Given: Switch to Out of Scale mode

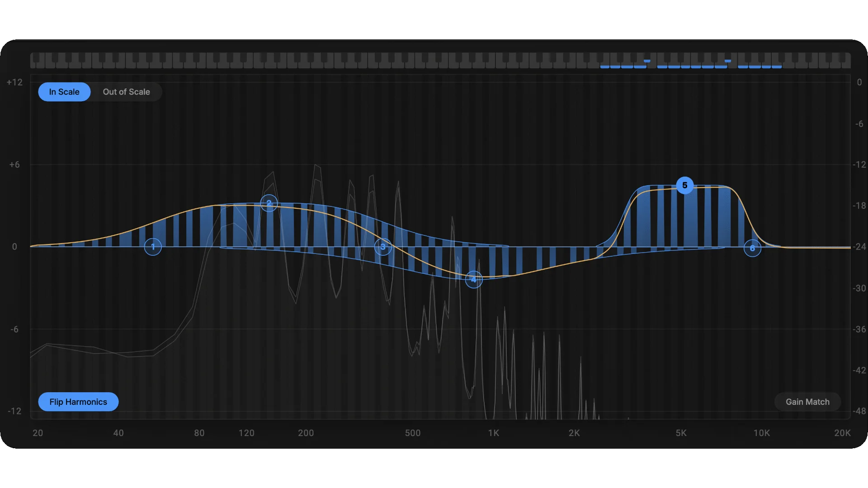Looking at the screenshot, I should click(x=127, y=92).
